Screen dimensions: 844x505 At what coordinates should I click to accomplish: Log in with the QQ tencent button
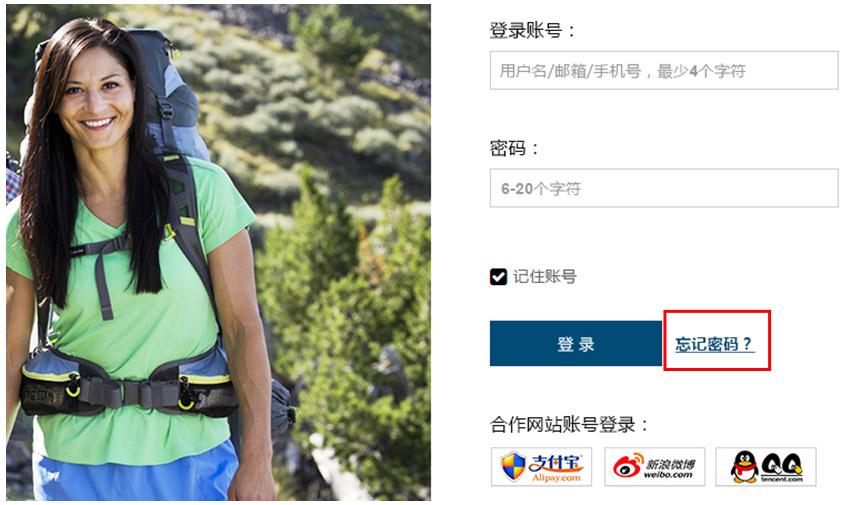click(x=765, y=466)
